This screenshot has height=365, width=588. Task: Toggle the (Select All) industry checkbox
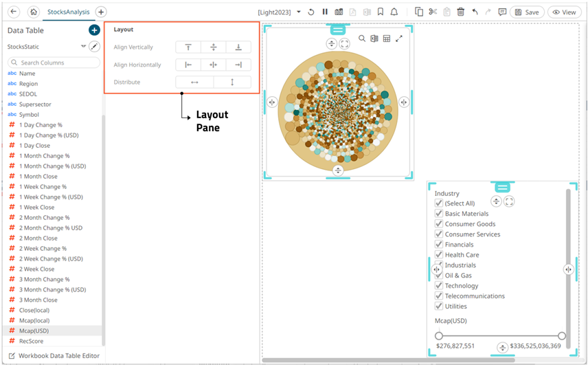pyautogui.click(x=439, y=203)
